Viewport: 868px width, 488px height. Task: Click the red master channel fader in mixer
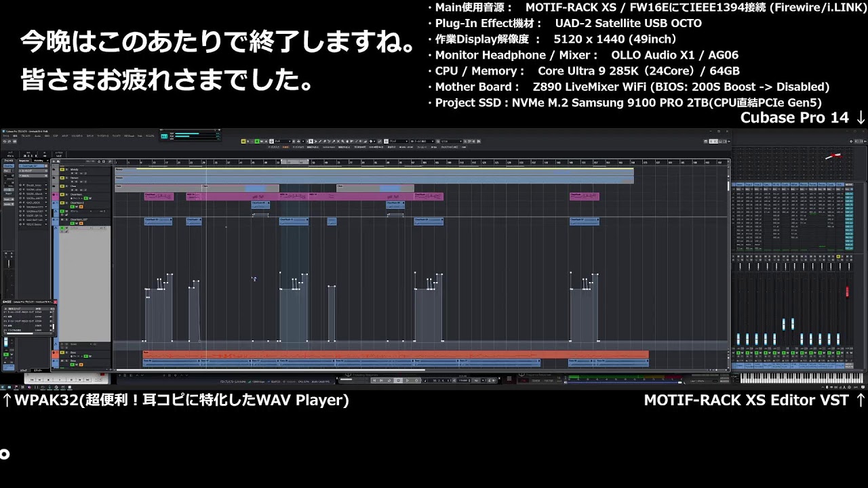(847, 291)
